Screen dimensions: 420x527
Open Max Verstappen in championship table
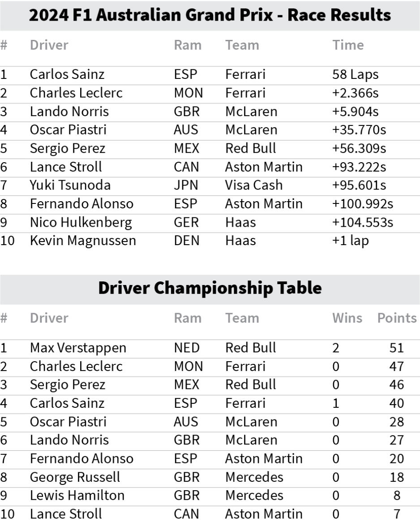78,348
